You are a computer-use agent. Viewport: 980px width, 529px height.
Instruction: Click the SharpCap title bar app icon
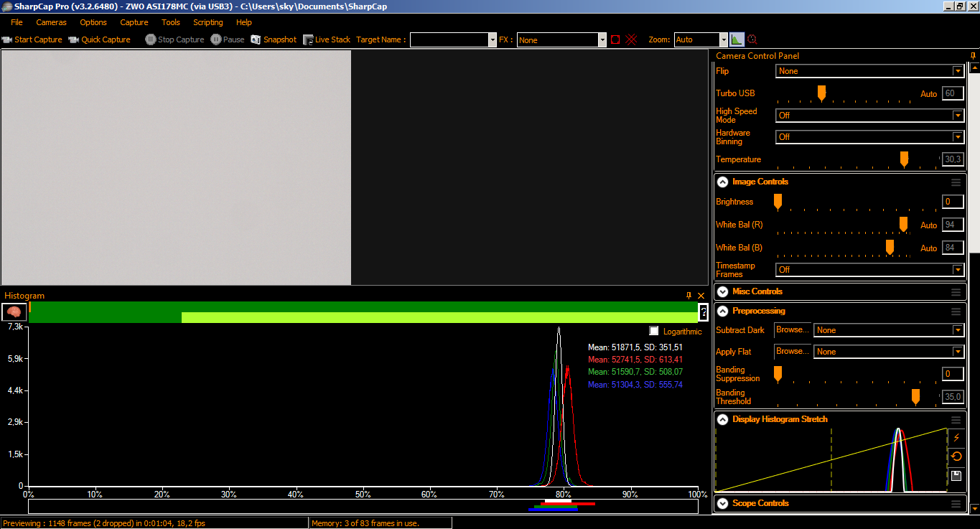6,6
